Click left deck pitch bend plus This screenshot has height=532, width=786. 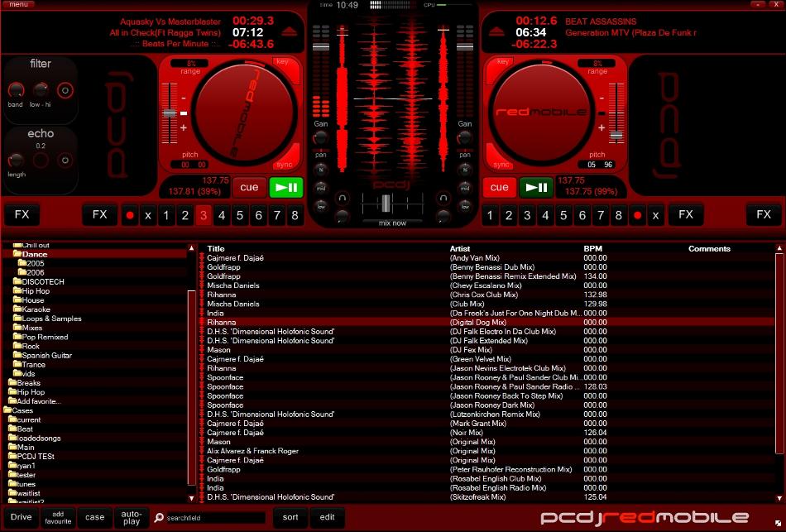tap(184, 128)
